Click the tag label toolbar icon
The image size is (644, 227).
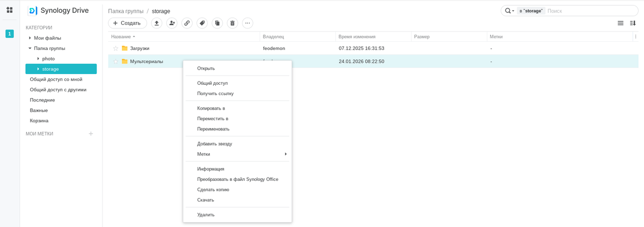202,23
